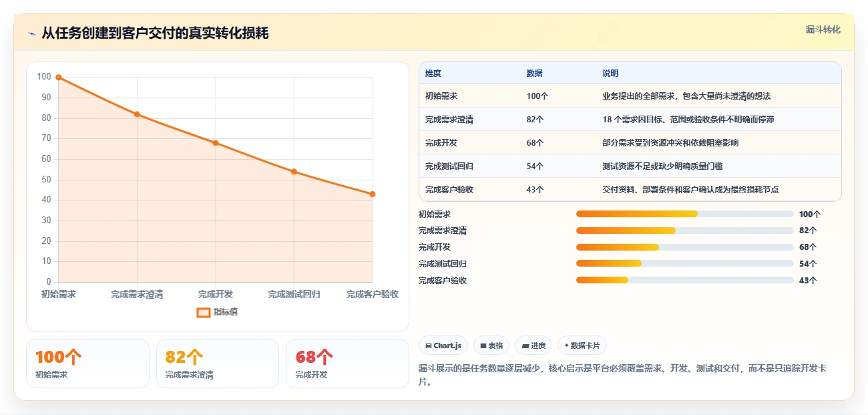Click the chart point for 完成开发
This screenshot has height=415, width=868.
(x=216, y=143)
